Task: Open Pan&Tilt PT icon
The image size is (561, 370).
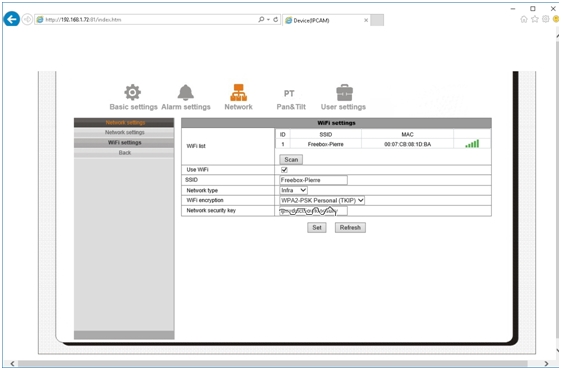Action: coord(289,94)
